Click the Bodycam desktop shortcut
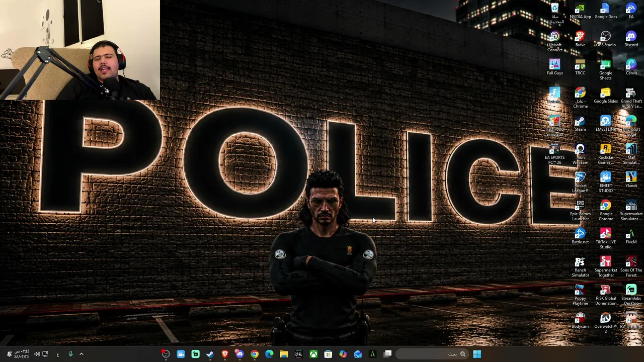This screenshot has width=644, height=362. (580, 321)
